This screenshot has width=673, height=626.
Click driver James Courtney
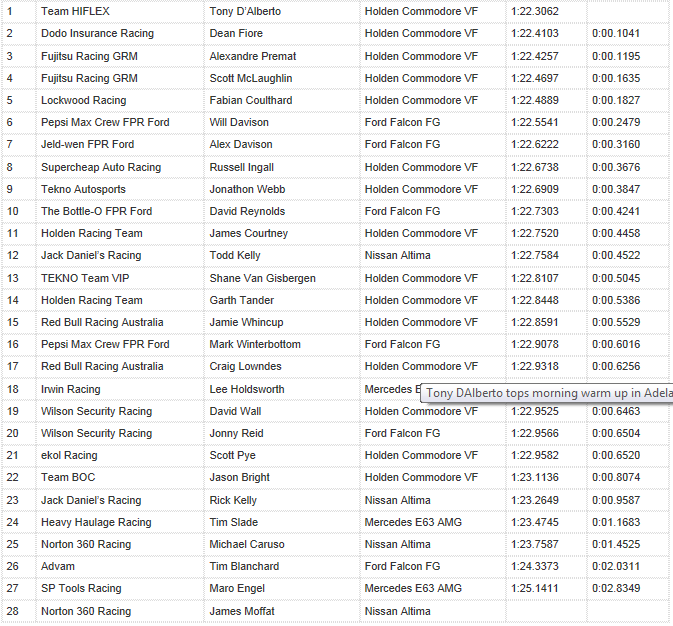point(249,234)
